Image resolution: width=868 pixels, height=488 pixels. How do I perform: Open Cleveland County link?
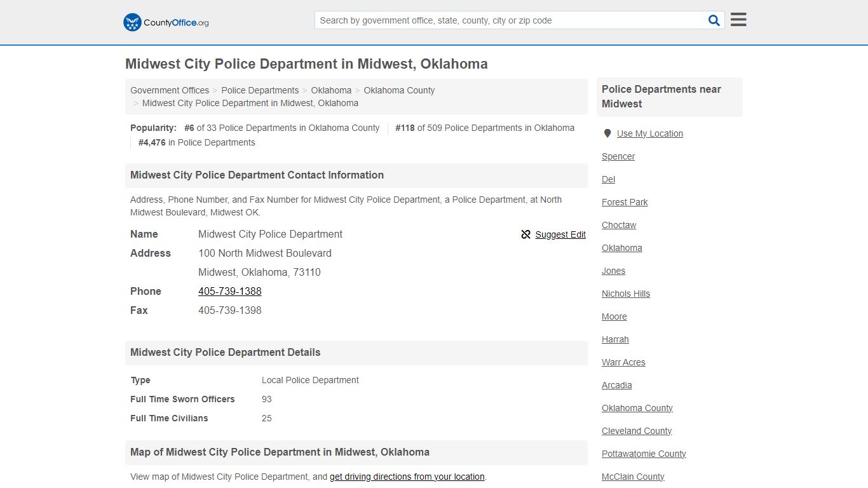(637, 431)
